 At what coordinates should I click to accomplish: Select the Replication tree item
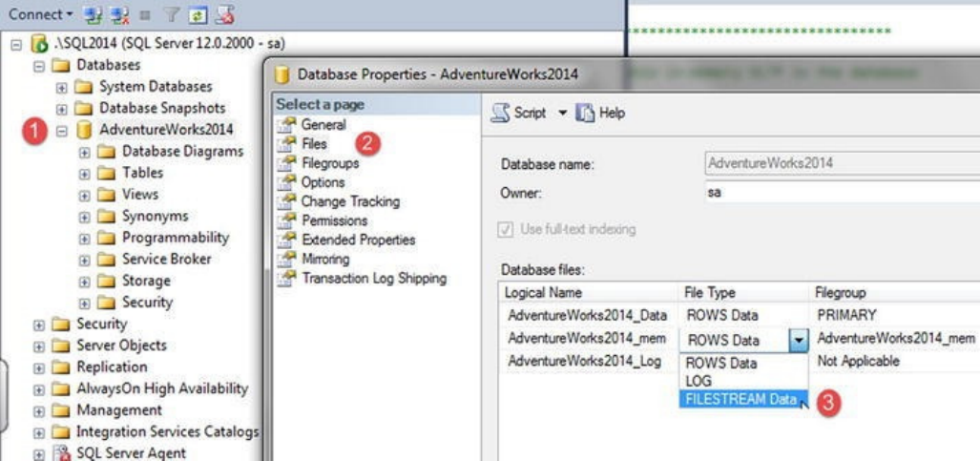[x=112, y=367]
